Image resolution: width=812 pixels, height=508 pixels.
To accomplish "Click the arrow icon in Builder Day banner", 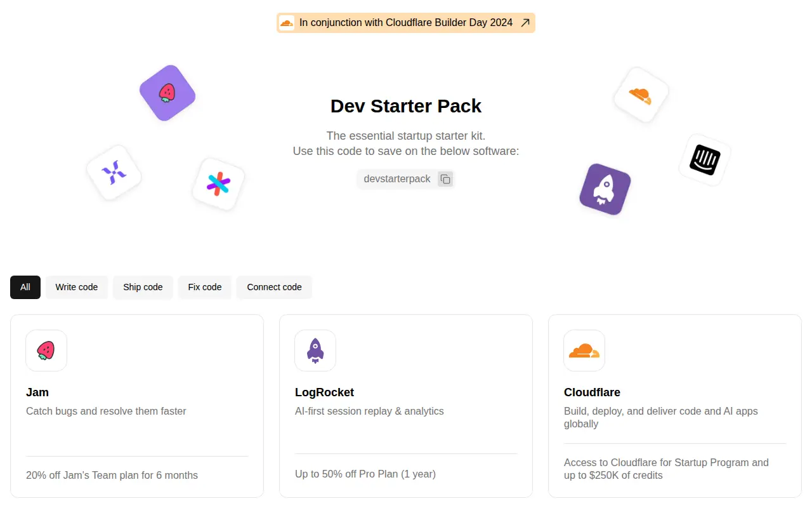I will coord(525,23).
